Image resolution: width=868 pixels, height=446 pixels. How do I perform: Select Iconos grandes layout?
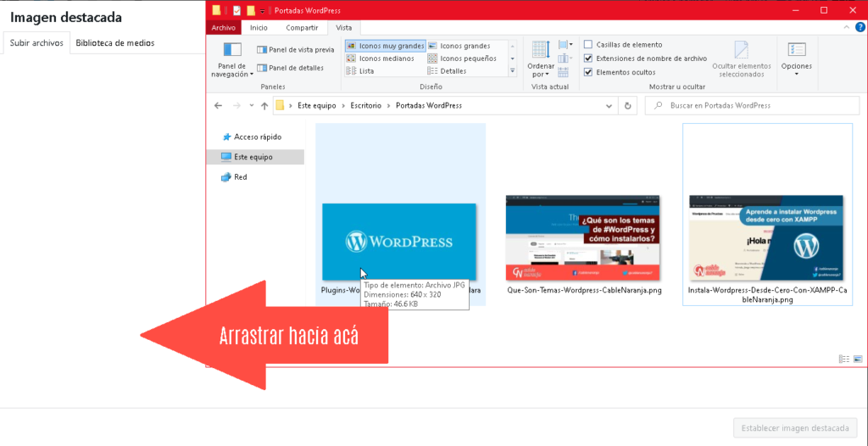click(x=459, y=46)
